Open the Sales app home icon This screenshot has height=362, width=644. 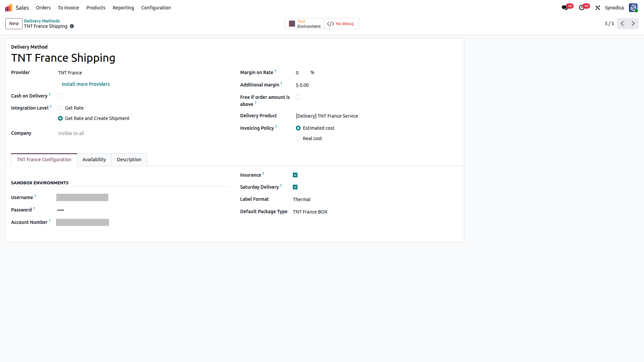(9, 8)
